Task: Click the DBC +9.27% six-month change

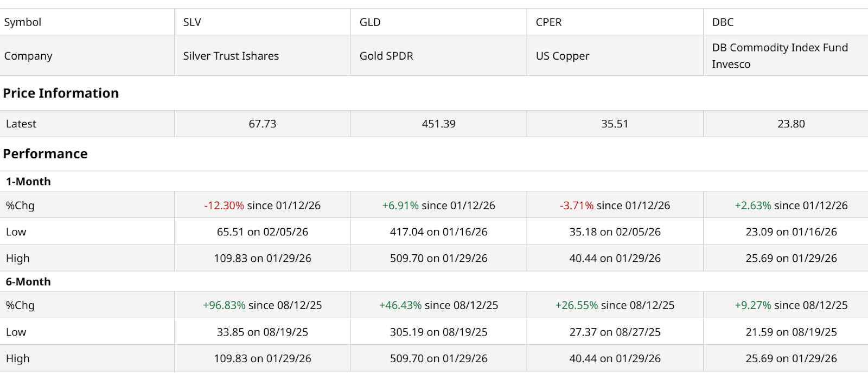Action: click(752, 305)
